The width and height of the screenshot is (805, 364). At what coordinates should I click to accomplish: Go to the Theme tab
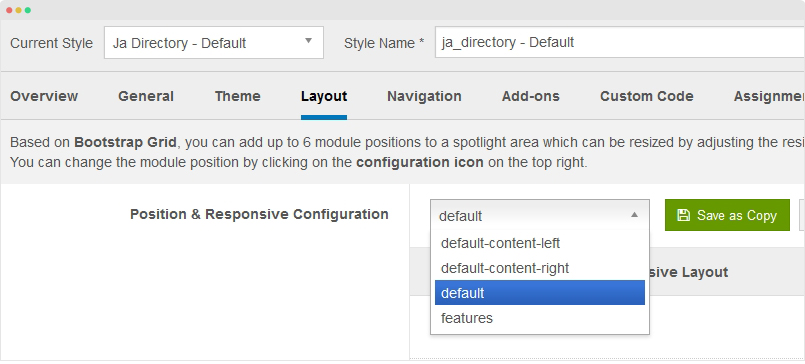pos(237,96)
